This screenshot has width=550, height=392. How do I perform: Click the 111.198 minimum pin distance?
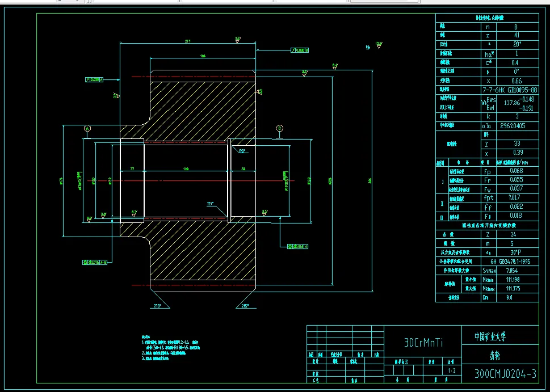(513, 280)
